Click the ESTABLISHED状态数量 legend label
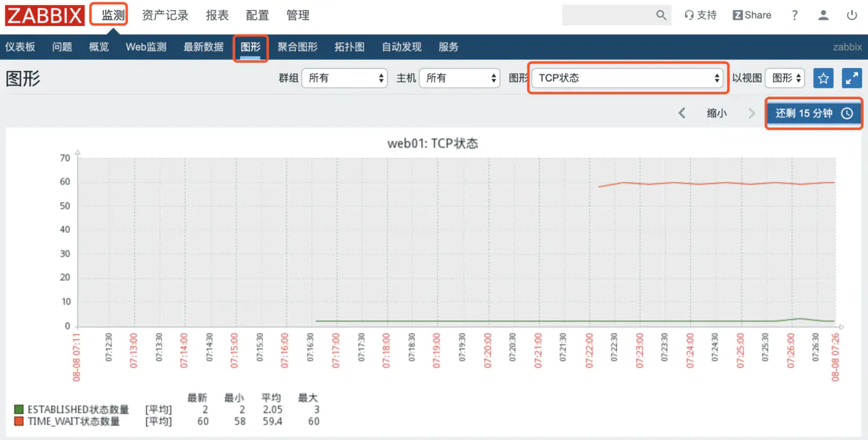Viewport: 868px width, 440px height. pyautogui.click(x=78, y=410)
